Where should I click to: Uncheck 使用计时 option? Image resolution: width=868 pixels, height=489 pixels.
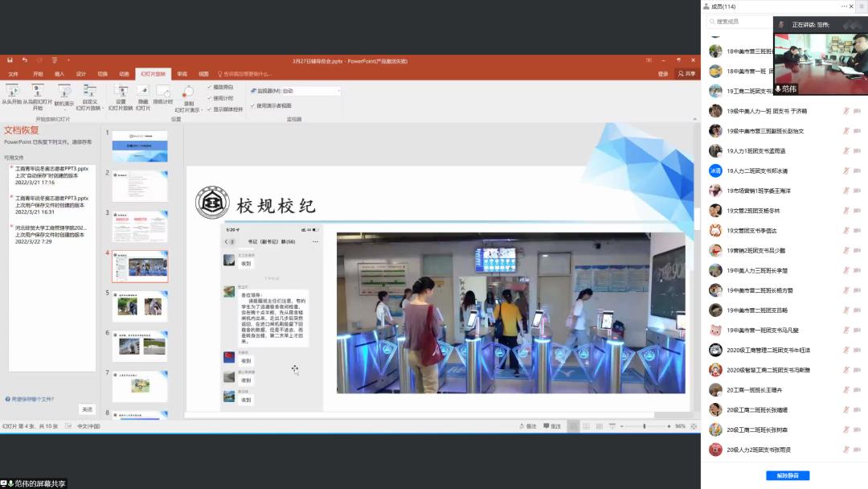coord(210,98)
